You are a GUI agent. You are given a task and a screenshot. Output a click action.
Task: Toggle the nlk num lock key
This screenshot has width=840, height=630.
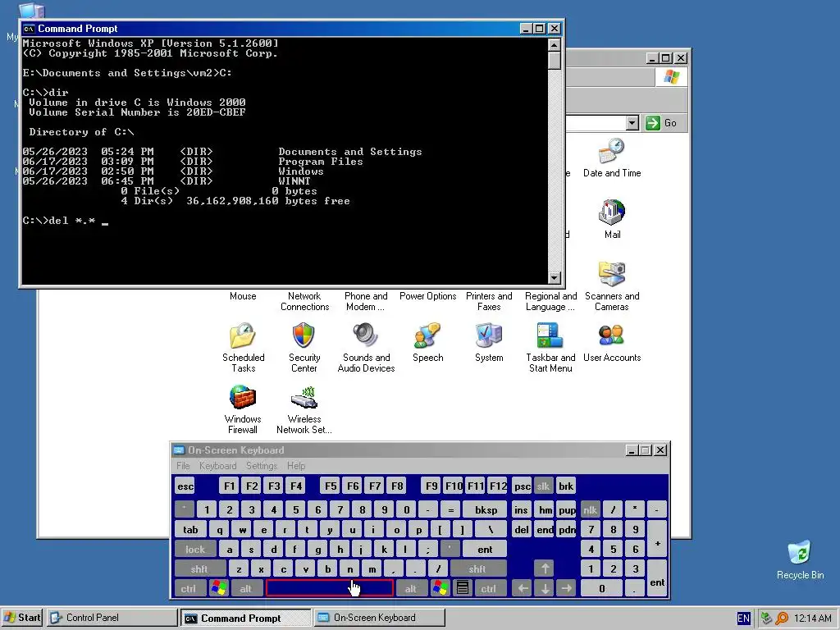590,509
